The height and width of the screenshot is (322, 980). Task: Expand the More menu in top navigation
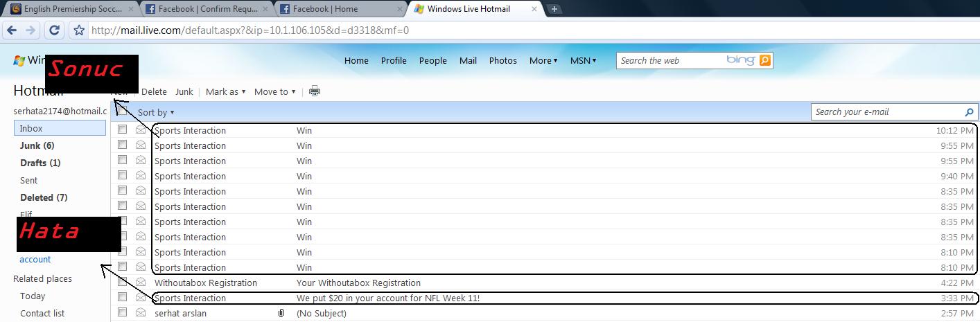coord(543,60)
